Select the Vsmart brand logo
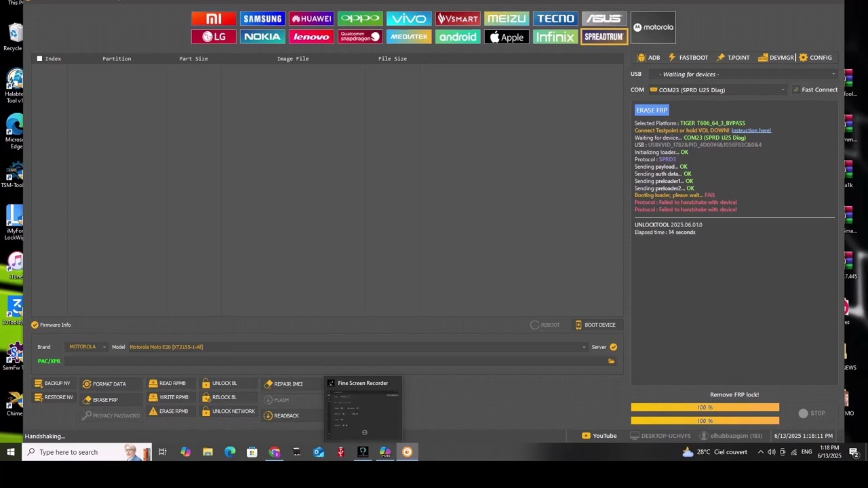This screenshot has width=868, height=488. 458,18
